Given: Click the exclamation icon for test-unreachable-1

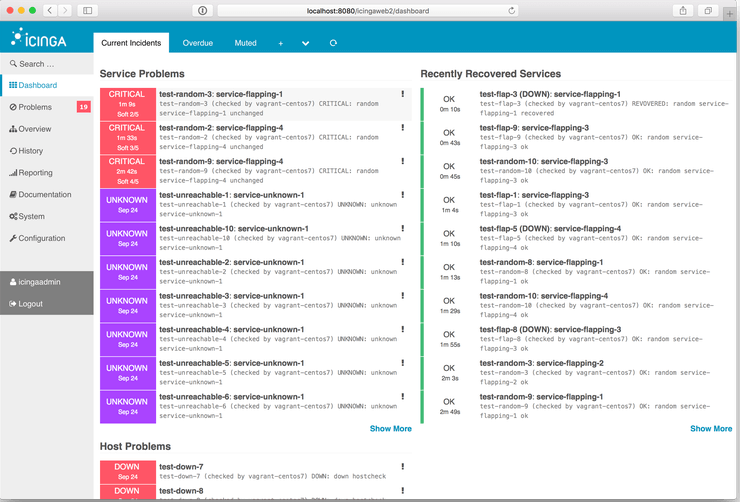Looking at the screenshot, I should point(403,194).
